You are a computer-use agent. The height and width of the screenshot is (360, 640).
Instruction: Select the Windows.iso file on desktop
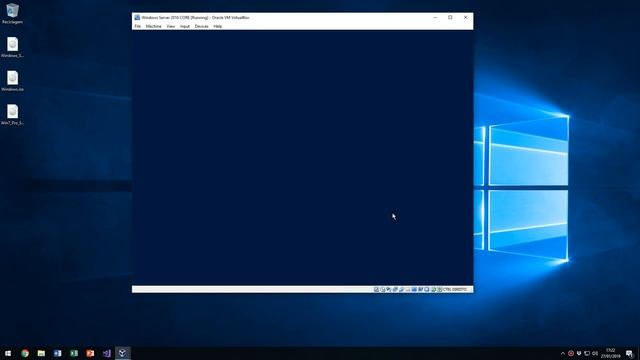(12, 81)
